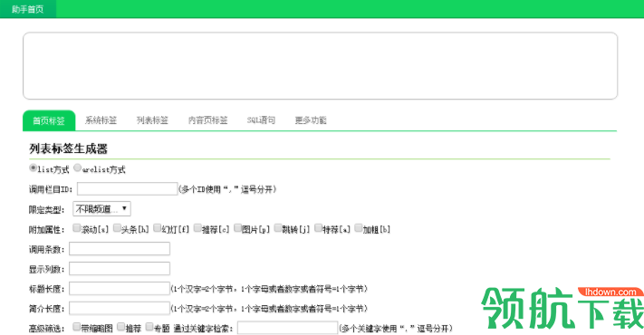Switch to the 列表标签 tab
644x335 pixels.
tap(152, 120)
